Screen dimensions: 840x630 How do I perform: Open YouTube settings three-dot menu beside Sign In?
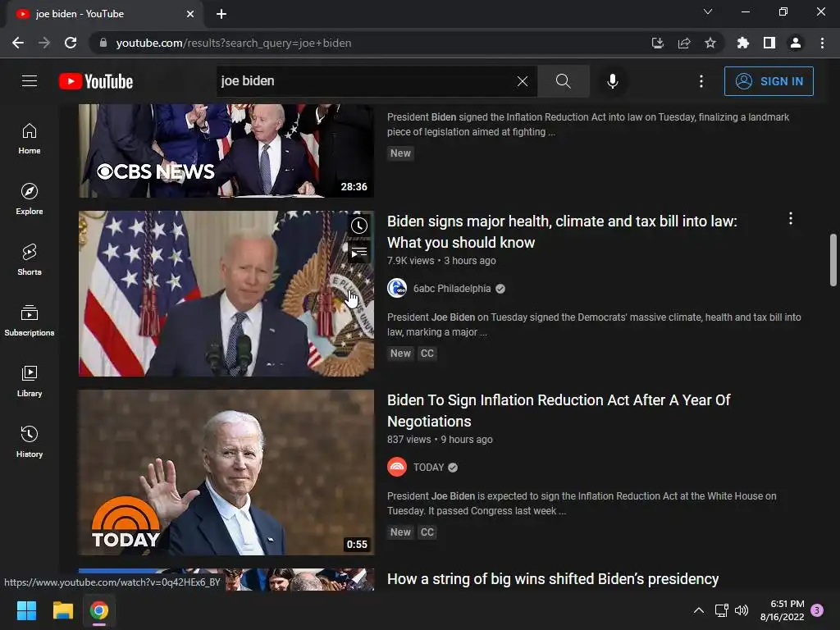click(701, 81)
